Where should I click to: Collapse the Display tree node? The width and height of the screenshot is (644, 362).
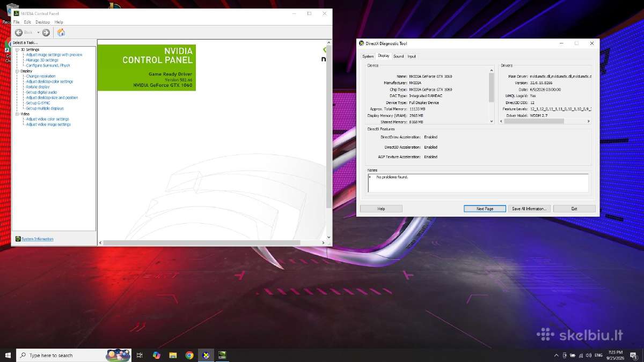pos(17,71)
